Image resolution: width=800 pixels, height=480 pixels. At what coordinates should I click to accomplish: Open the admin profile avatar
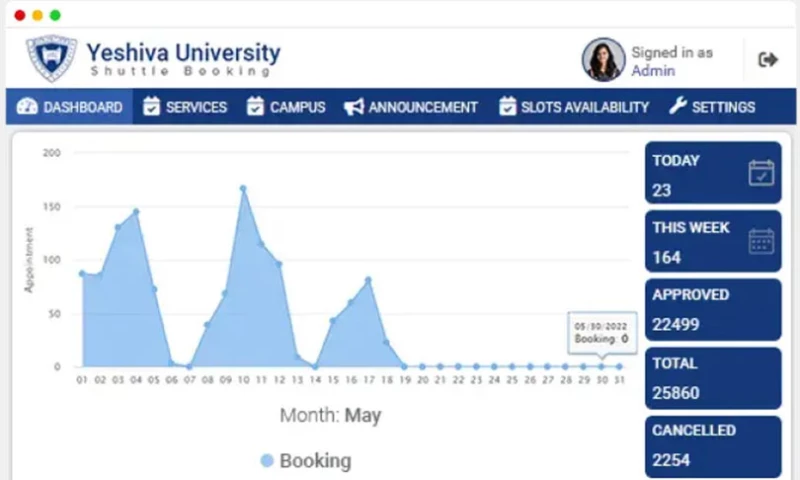(604, 60)
